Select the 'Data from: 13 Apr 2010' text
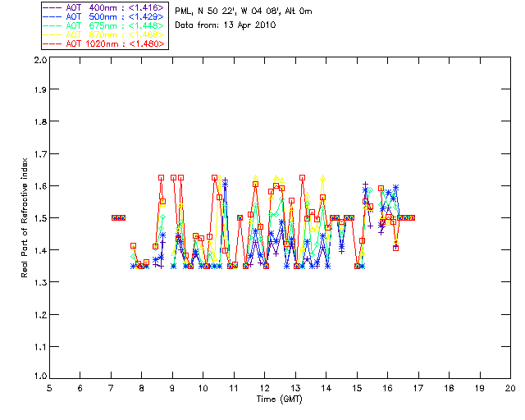 coord(226,25)
